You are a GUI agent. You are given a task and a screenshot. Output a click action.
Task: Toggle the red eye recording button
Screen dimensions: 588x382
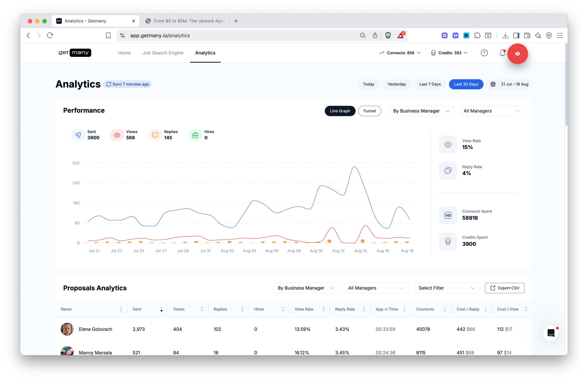pos(518,54)
